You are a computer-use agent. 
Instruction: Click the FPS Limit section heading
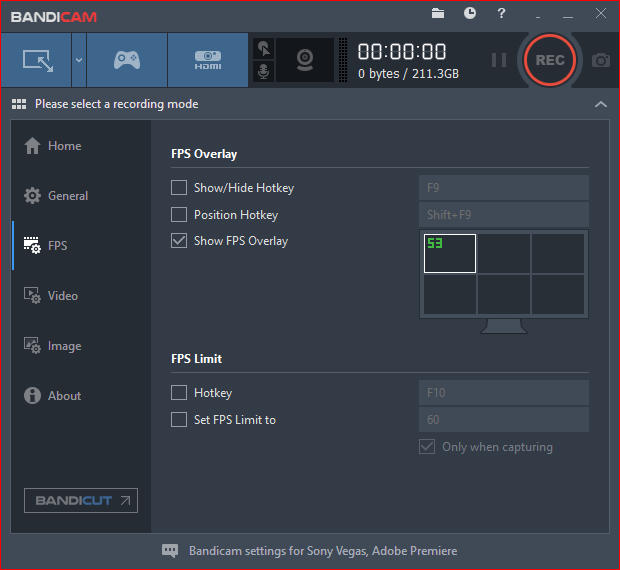[197, 359]
